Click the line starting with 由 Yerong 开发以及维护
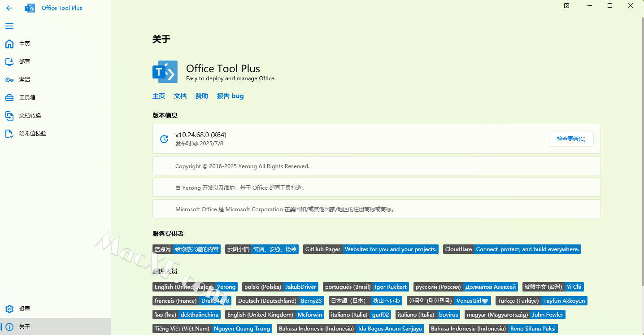 coord(240,188)
